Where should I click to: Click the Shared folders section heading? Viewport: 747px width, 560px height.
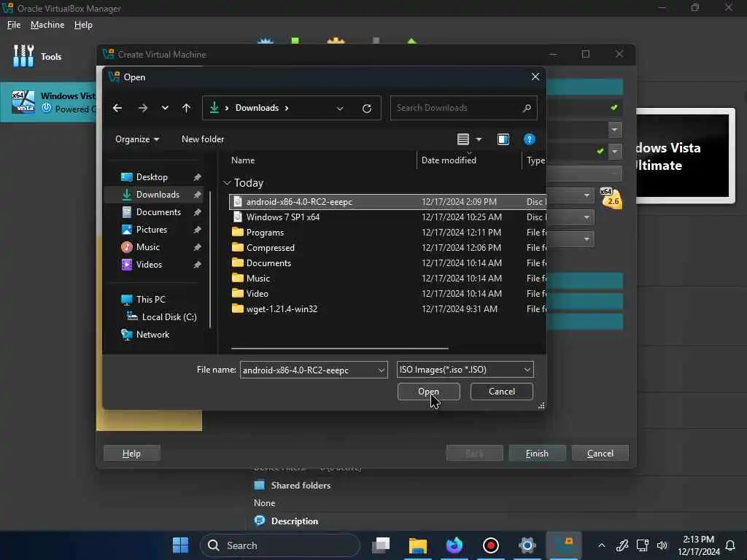pos(301,485)
